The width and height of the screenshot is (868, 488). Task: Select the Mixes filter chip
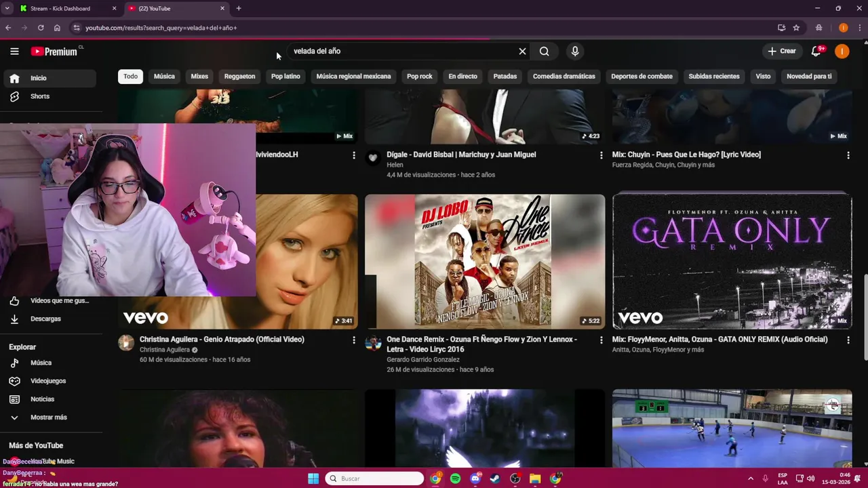pos(199,76)
